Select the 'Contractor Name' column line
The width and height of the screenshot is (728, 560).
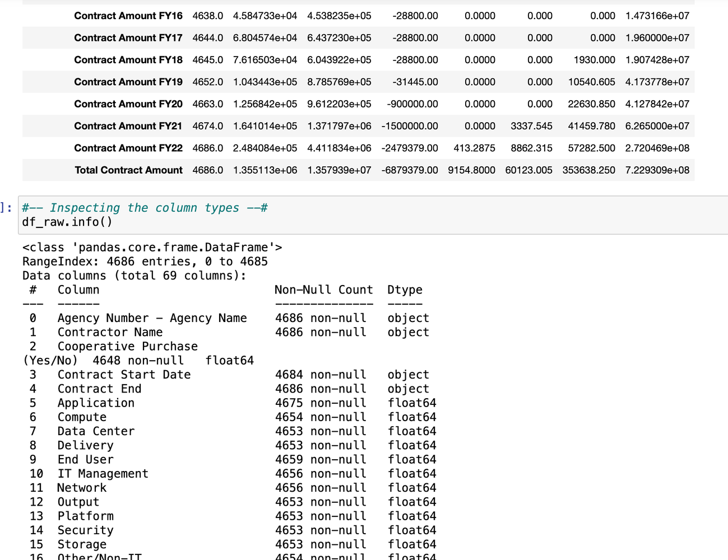(110, 332)
